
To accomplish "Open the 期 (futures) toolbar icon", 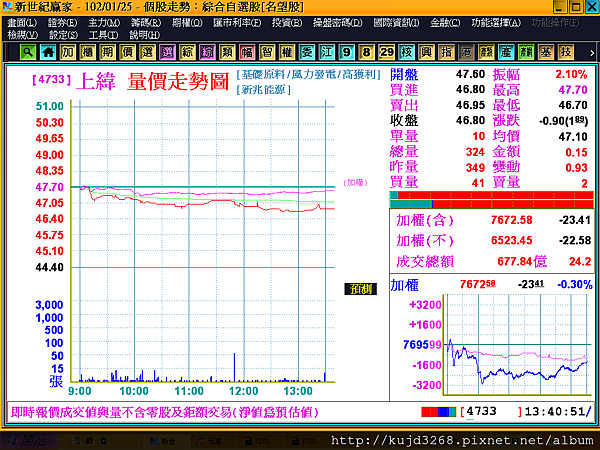I will [x=108, y=52].
